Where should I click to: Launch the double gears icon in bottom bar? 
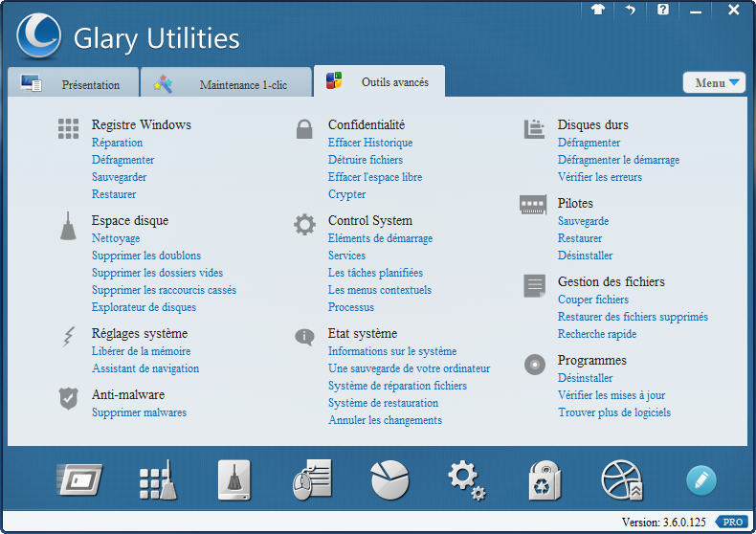[467, 480]
